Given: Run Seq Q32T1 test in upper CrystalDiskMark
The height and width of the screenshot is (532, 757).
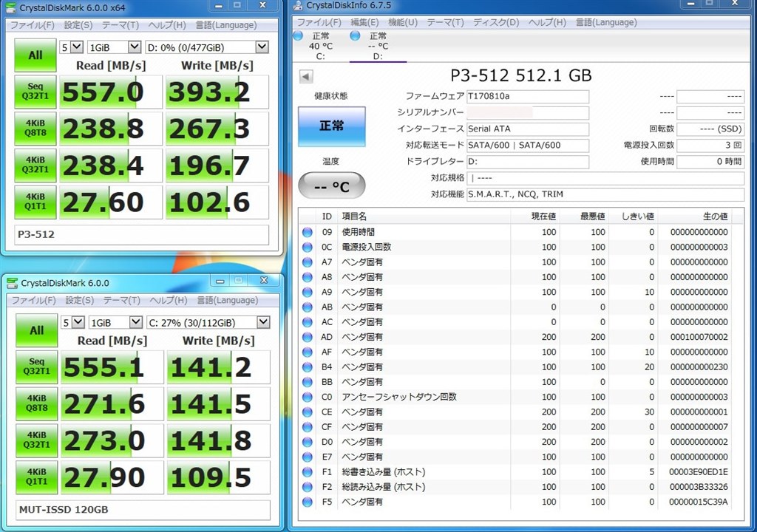Looking at the screenshot, I should [35, 91].
